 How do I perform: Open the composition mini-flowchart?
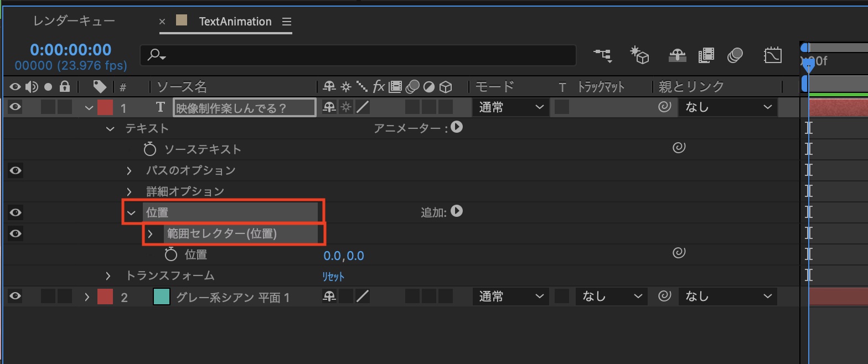603,55
